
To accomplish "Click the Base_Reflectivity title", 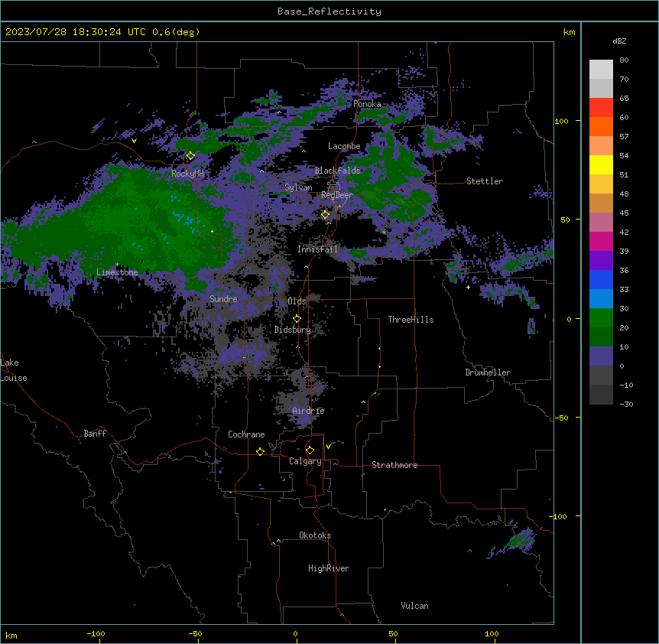I will (329, 11).
